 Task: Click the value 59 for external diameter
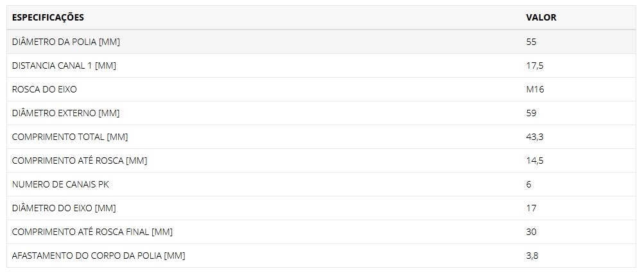point(531,114)
